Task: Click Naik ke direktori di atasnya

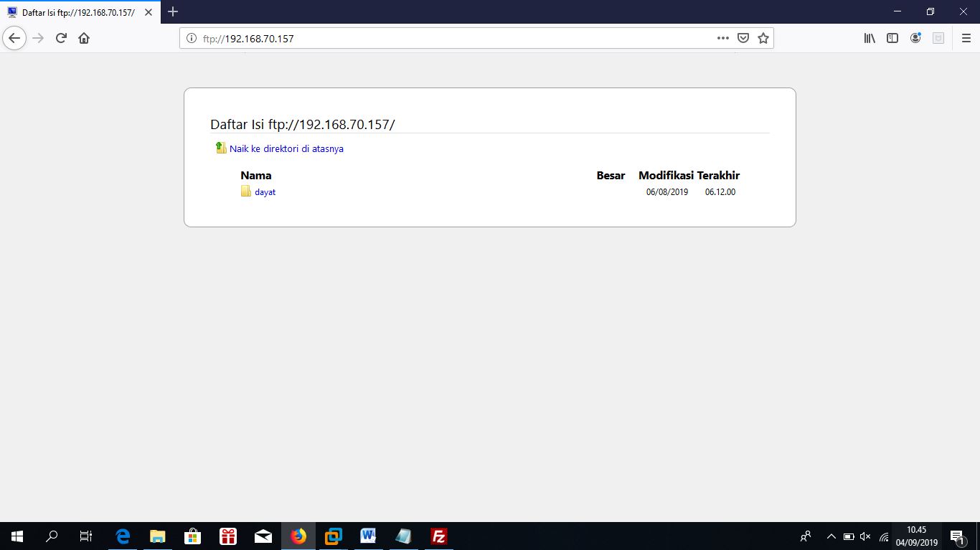Action: [286, 148]
